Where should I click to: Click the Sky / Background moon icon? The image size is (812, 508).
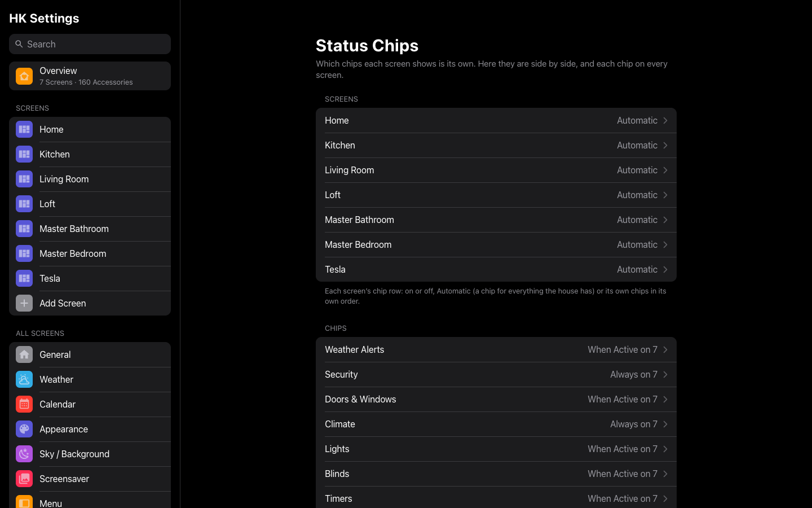pos(24,454)
